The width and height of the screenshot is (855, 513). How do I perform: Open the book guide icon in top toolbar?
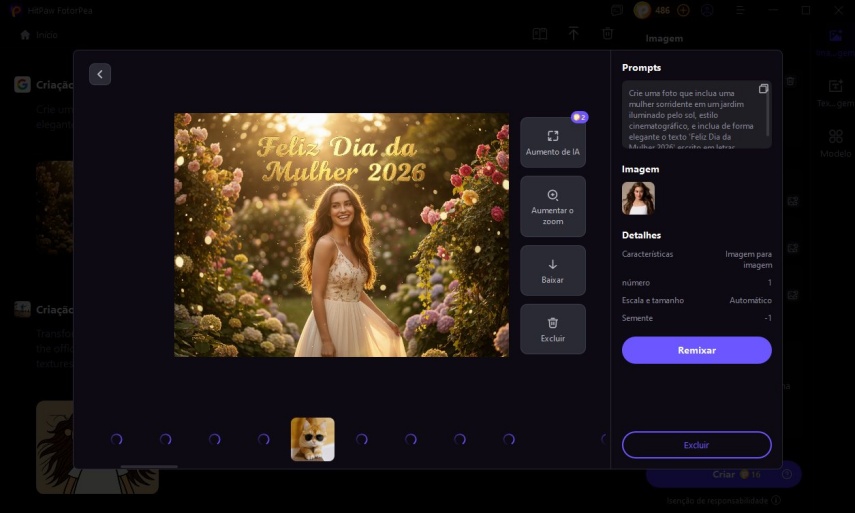pyautogui.click(x=540, y=34)
